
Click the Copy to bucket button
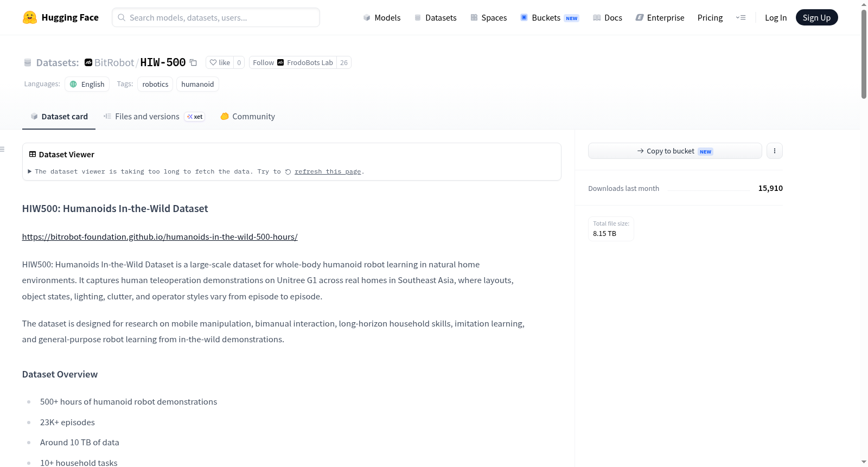[675, 151]
